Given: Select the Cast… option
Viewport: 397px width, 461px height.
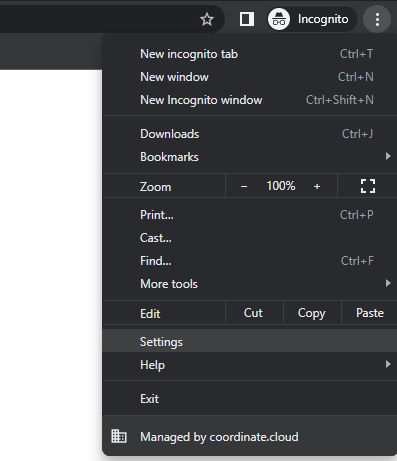Looking at the screenshot, I should pos(250,238).
